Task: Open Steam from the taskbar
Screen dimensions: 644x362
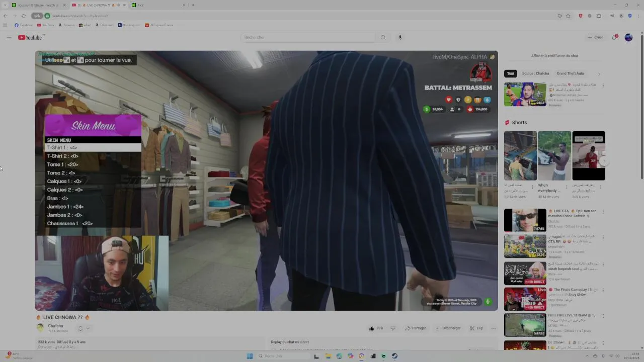Action: coord(395,356)
